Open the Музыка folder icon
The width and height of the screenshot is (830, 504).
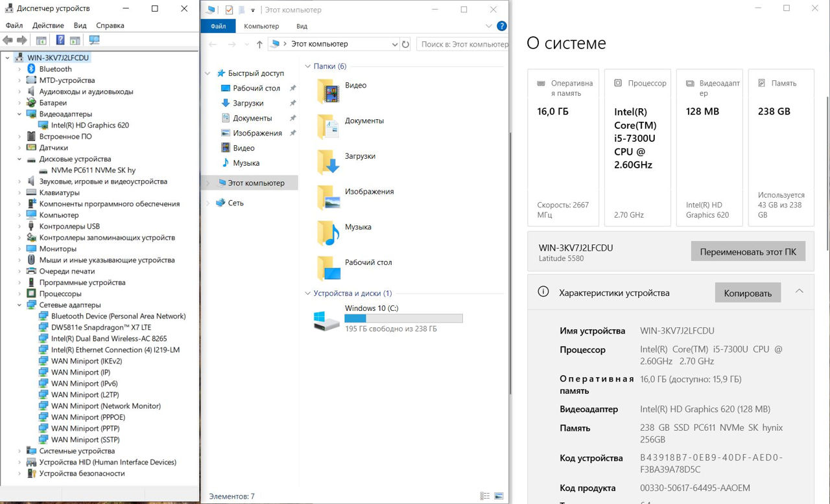pos(328,233)
